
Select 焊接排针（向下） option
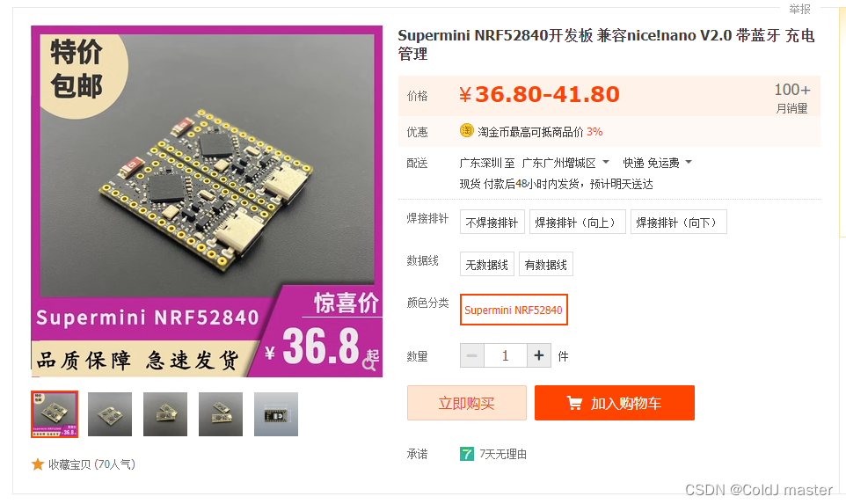[679, 222]
